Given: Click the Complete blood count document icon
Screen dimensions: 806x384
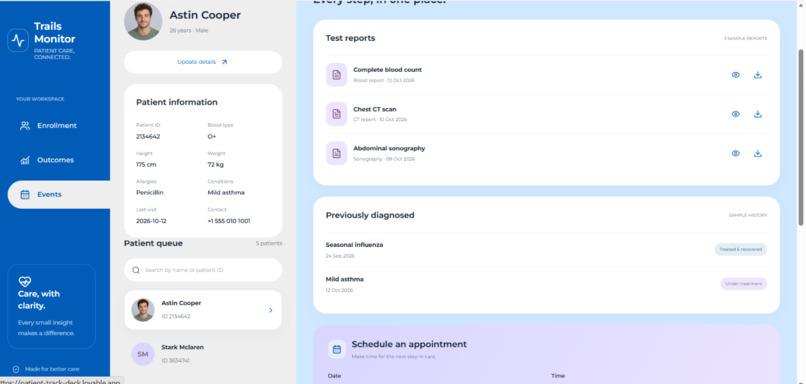Looking at the screenshot, I should [x=336, y=75].
